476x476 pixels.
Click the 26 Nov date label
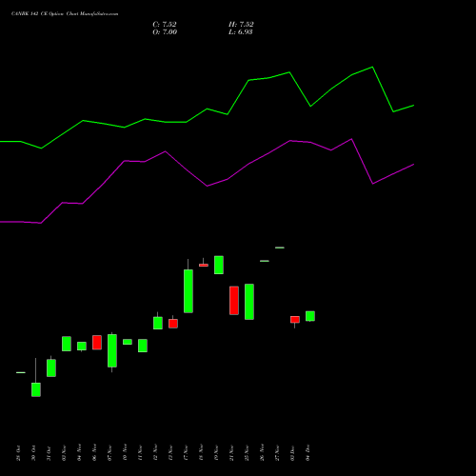coord(262,452)
